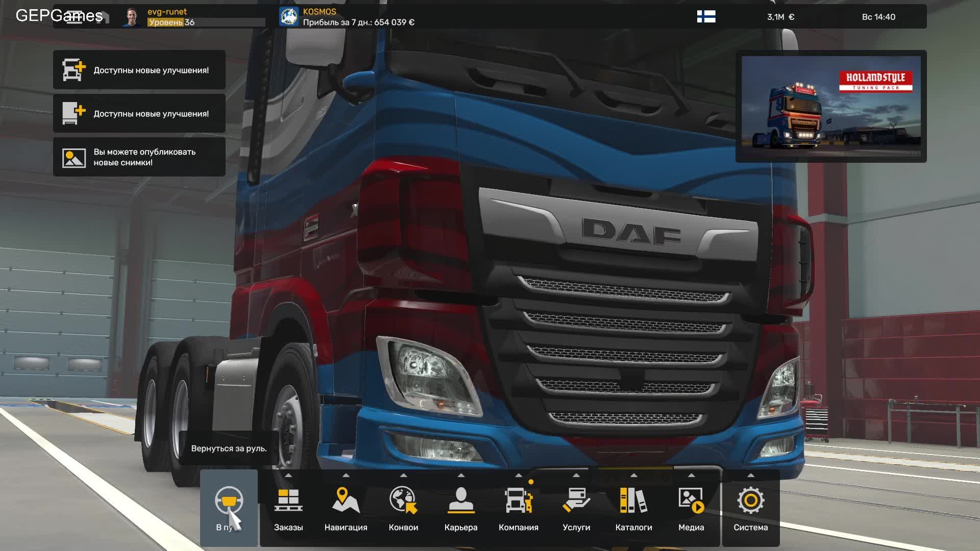Open the Каталоги books icon

(633, 500)
